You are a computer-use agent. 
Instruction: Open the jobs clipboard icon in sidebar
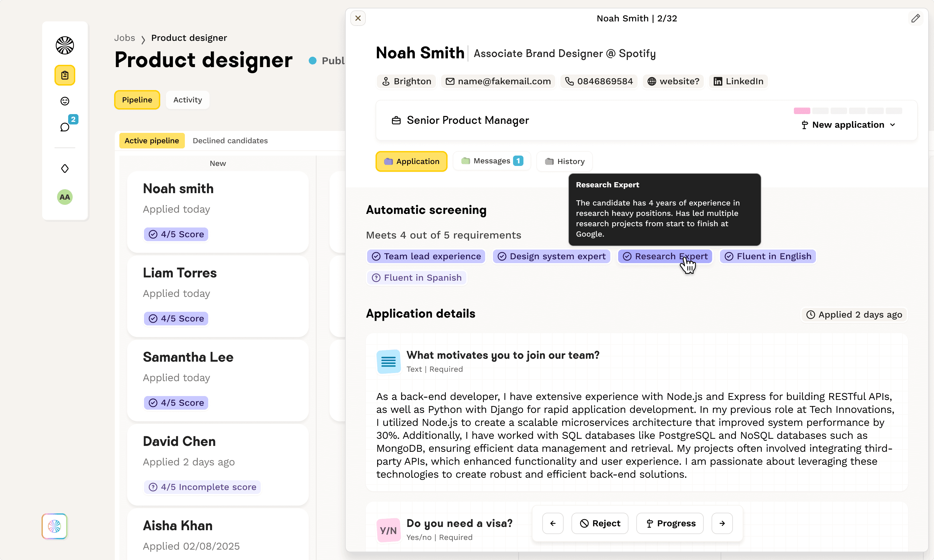point(65,75)
